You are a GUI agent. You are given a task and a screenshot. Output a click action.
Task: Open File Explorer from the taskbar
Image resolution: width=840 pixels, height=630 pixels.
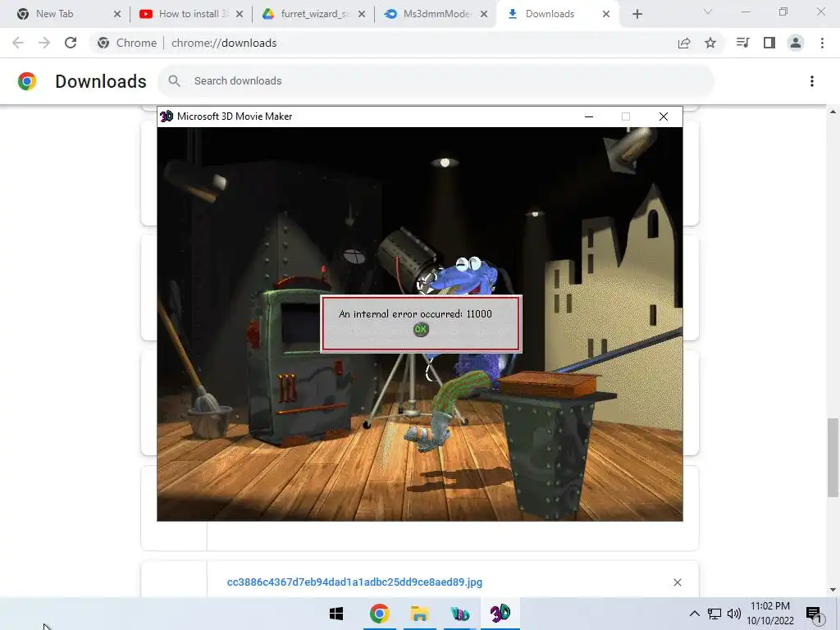pyautogui.click(x=419, y=614)
